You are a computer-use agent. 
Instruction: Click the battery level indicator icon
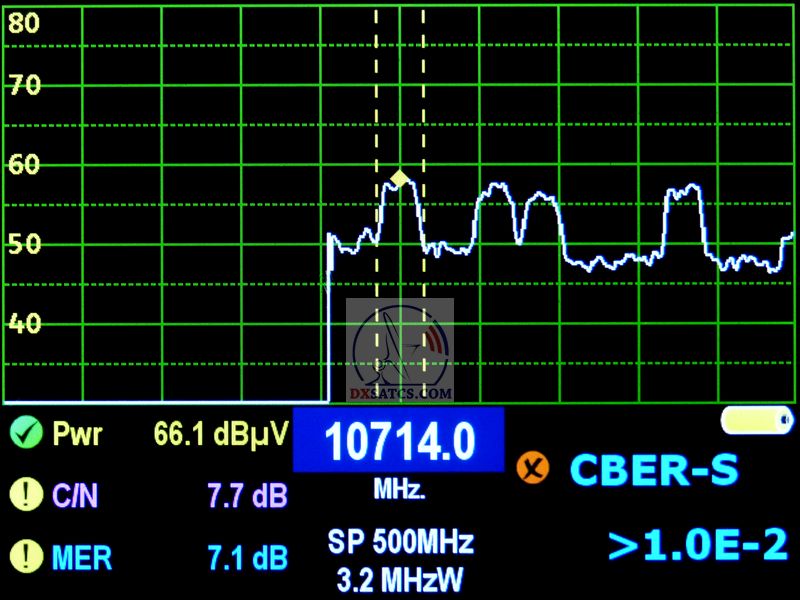(x=757, y=420)
